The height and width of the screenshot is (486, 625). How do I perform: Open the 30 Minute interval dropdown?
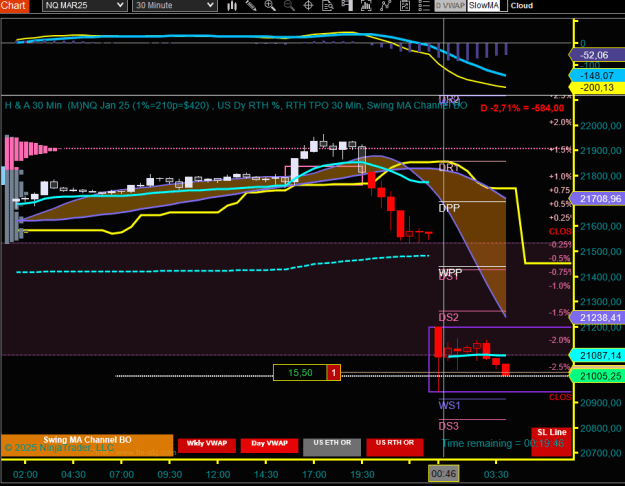tap(175, 6)
